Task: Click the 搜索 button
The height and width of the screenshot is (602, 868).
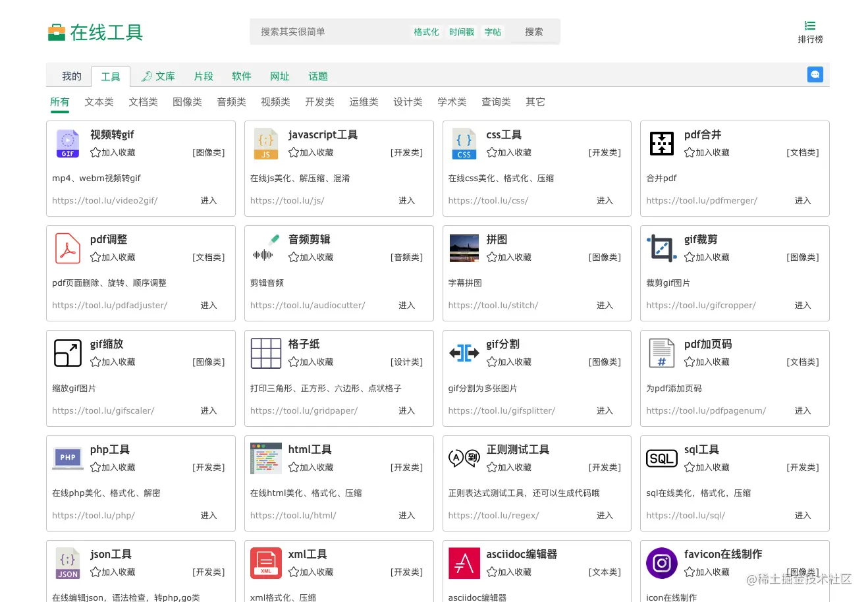Action: (534, 32)
